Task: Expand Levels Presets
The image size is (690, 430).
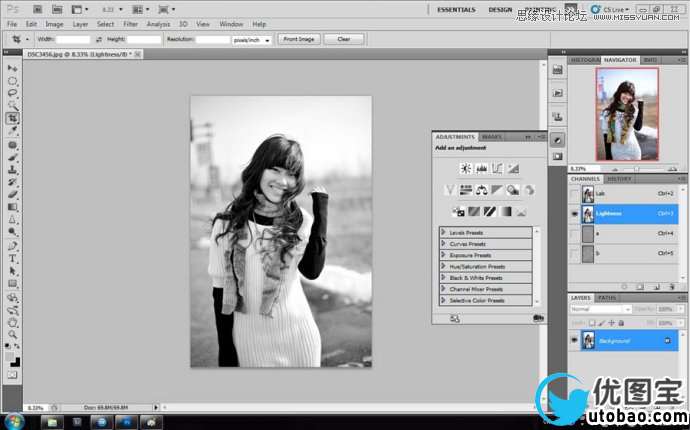Action: pyautogui.click(x=444, y=232)
